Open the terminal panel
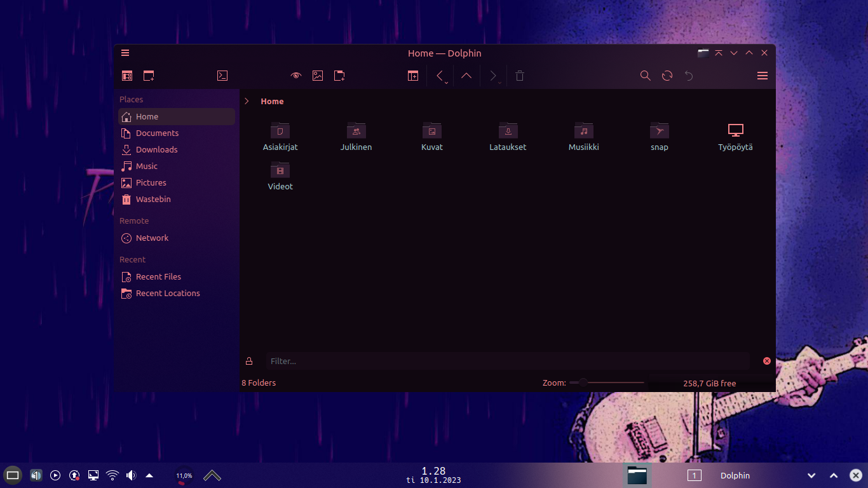The height and width of the screenshot is (488, 868). (222, 76)
